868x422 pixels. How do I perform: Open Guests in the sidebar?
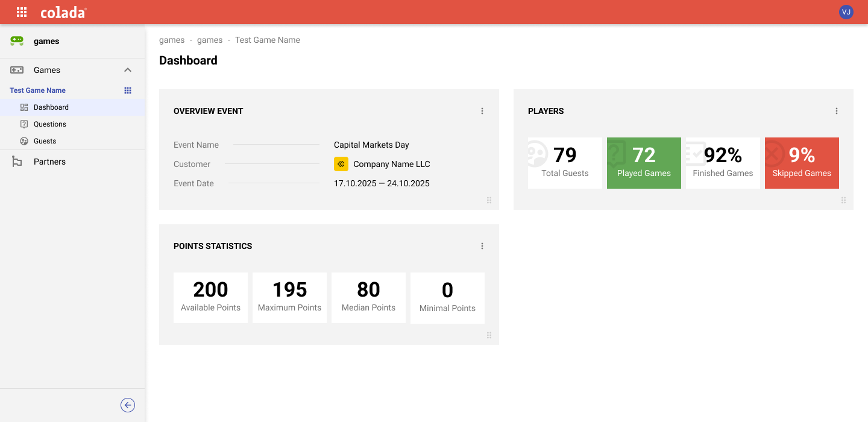point(45,141)
